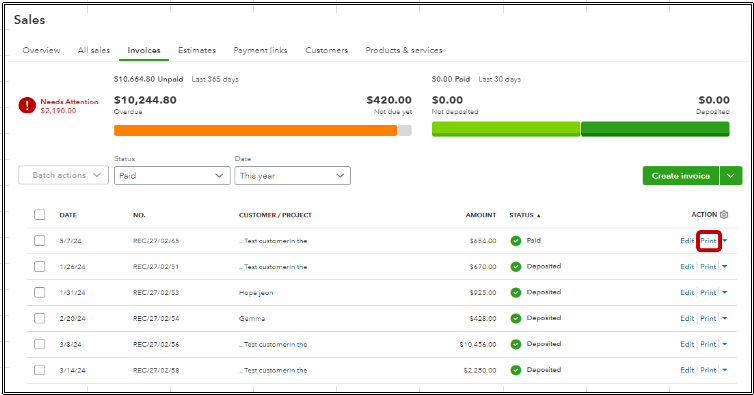The image size is (754, 395).
Task: Select checkbox for invoice dated 1/31/24
Action: point(39,293)
